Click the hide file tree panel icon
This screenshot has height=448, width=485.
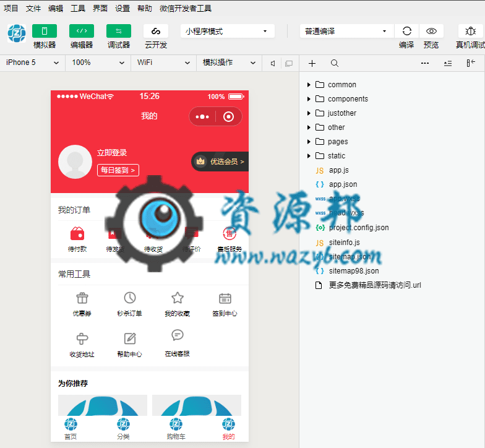pyautogui.click(x=470, y=63)
